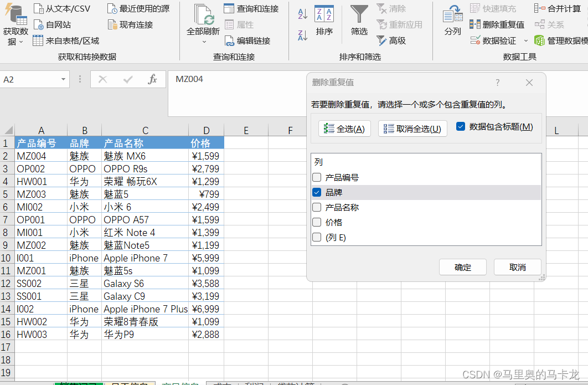Click the formula bar cancel X icon
Screen dimensions: 588x385
[x=103, y=79]
